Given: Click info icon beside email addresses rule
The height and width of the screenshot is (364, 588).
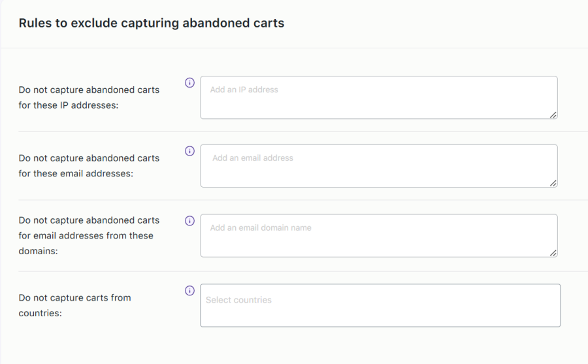Looking at the screenshot, I should click(190, 151).
